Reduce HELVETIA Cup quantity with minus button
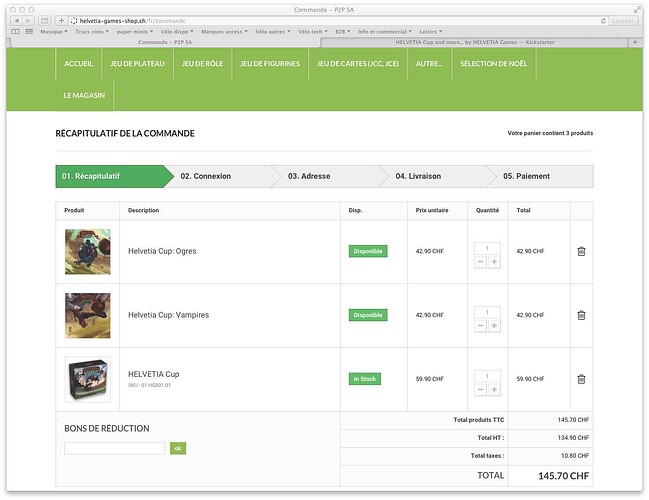Screen dimensions: 649x500 (x=480, y=389)
